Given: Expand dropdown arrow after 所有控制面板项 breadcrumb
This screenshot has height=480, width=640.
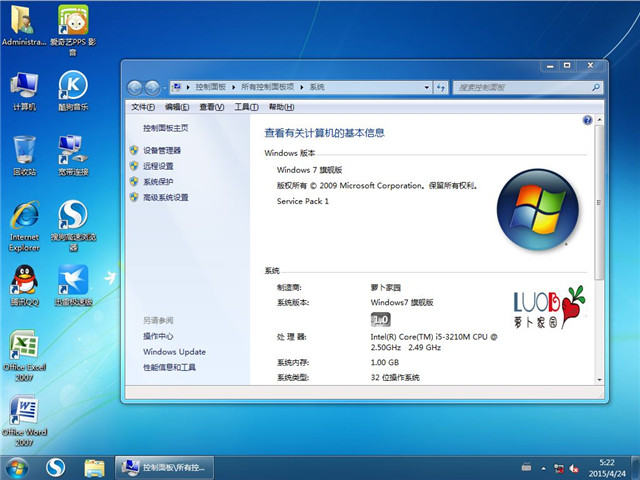Looking at the screenshot, I should click(x=303, y=88).
